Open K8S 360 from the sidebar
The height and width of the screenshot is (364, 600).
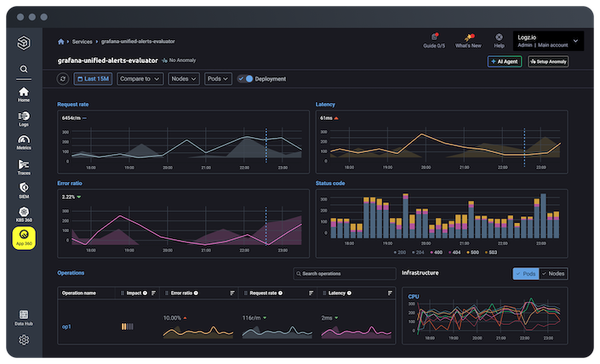24,214
